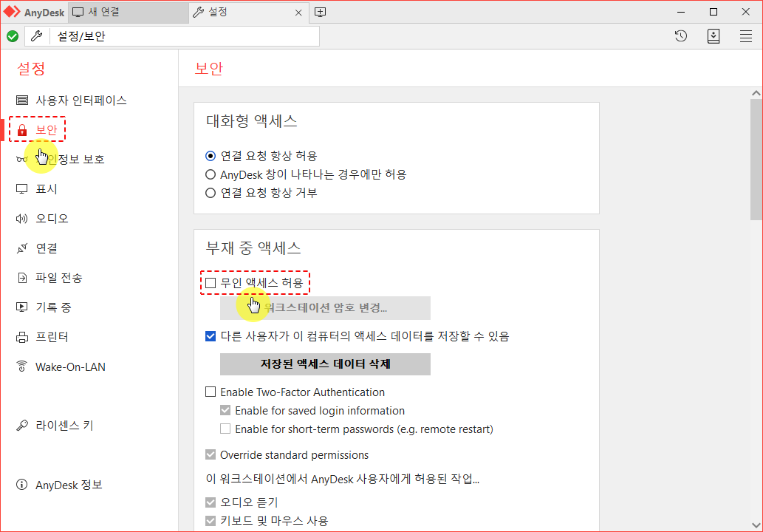Enable Two-Factor Authentication checkbox
This screenshot has height=532, width=763.
click(211, 392)
